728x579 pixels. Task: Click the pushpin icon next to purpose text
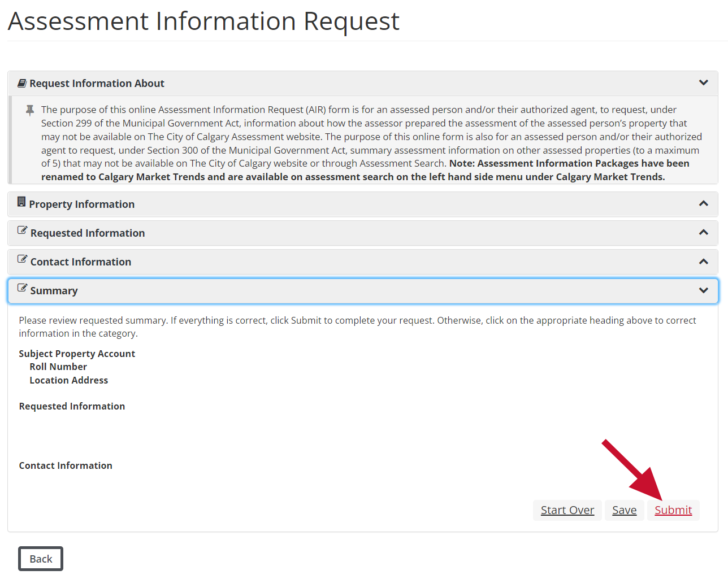tap(30, 110)
